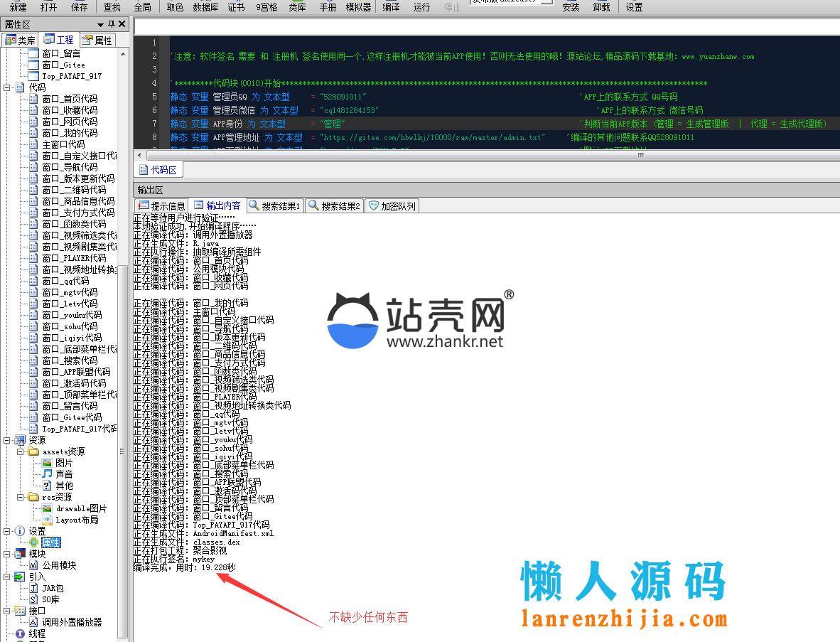Close the 属性区 panel
The width and height of the screenshot is (840, 642).
[122, 24]
